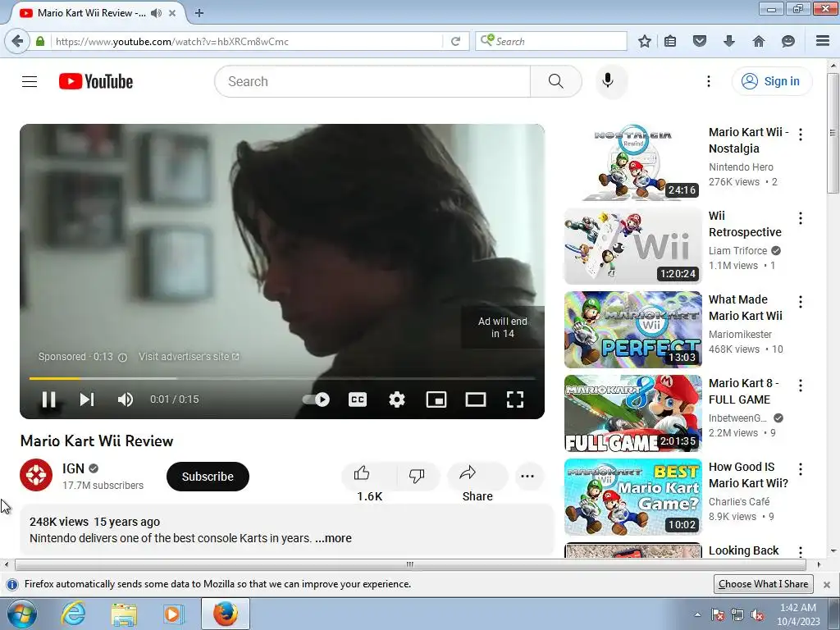The image size is (840, 630).
Task: Open the Wii Retrospective video title
Action: click(745, 224)
